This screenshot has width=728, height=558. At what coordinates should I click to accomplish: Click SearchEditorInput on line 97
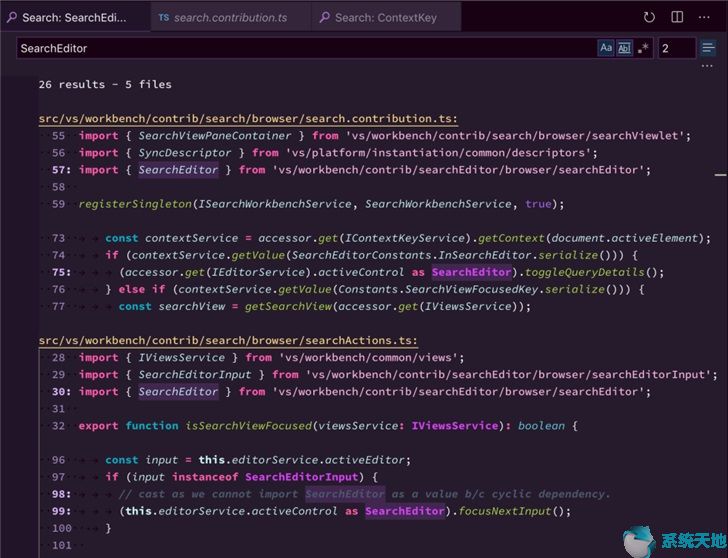tap(301, 477)
